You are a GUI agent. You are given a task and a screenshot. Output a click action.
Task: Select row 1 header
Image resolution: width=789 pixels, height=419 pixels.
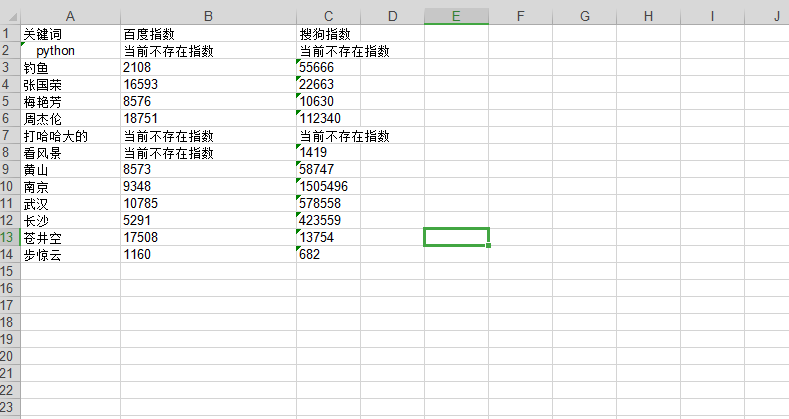tap(10, 33)
